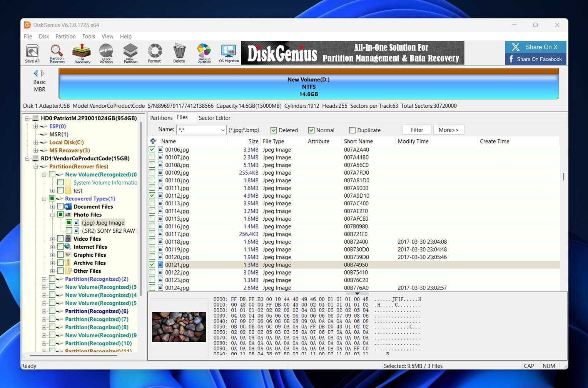Image resolution: width=588 pixels, height=388 pixels.
Task: Click the Delete trash bin icon
Action: (x=179, y=53)
